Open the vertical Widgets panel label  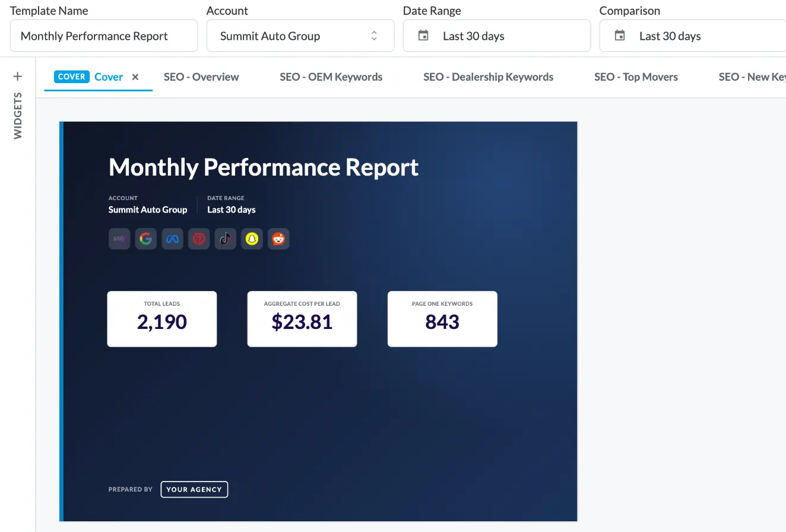[x=18, y=115]
